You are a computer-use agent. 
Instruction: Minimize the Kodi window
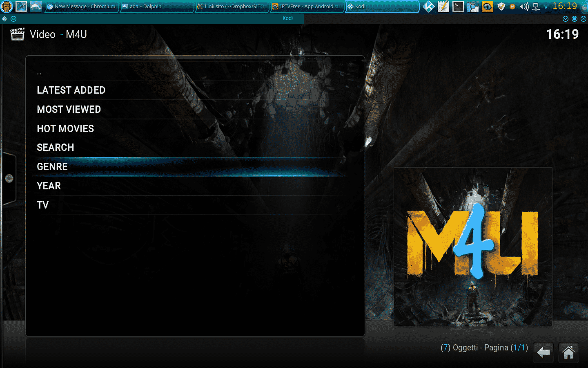(566, 19)
